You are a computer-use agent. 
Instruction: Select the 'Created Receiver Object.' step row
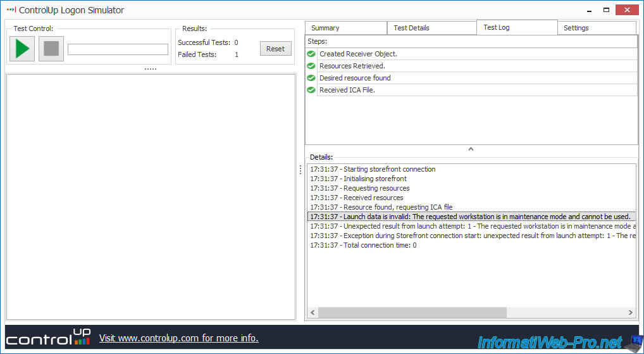pyautogui.click(x=477, y=54)
